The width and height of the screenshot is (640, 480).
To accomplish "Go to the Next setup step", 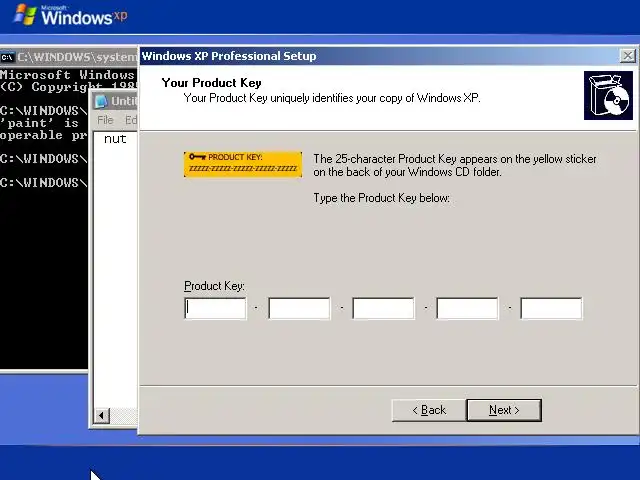I will [504, 410].
